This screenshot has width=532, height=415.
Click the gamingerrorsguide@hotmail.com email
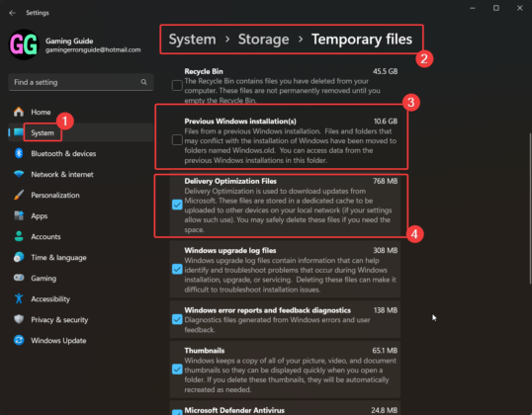pyautogui.click(x=93, y=49)
